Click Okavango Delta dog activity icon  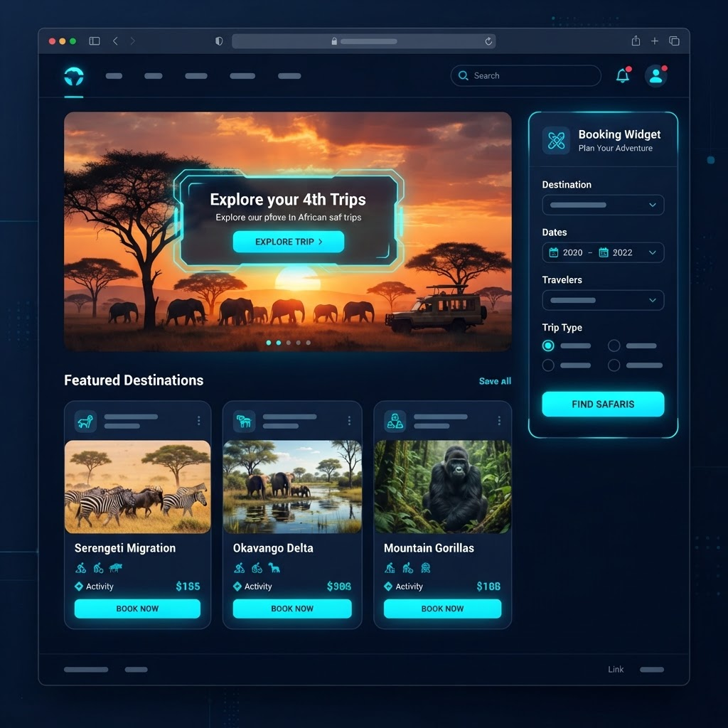(274, 567)
